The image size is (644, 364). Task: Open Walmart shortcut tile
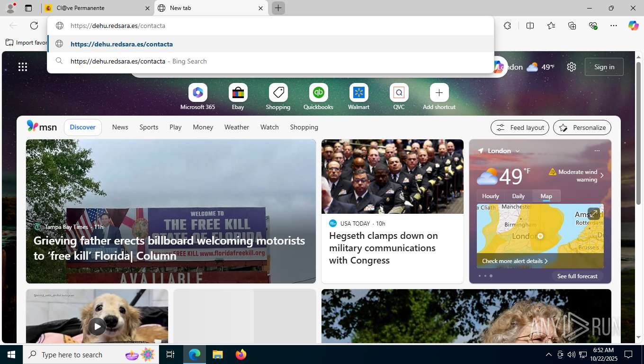[358, 97]
